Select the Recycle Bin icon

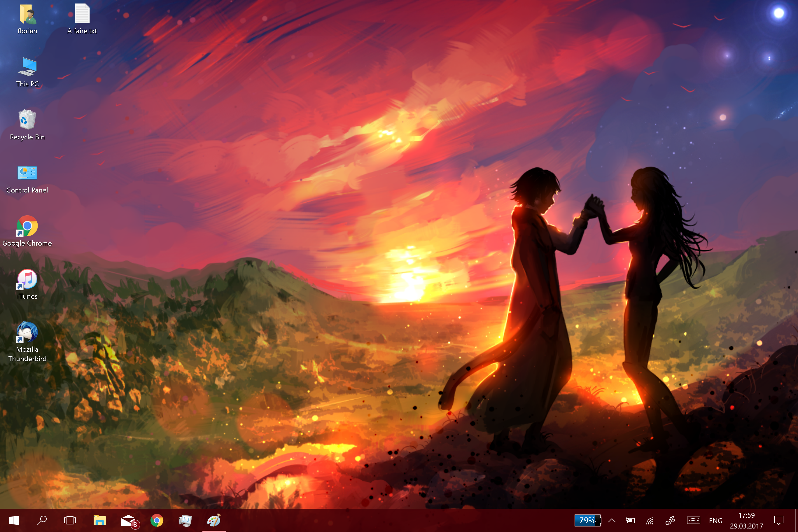27,120
